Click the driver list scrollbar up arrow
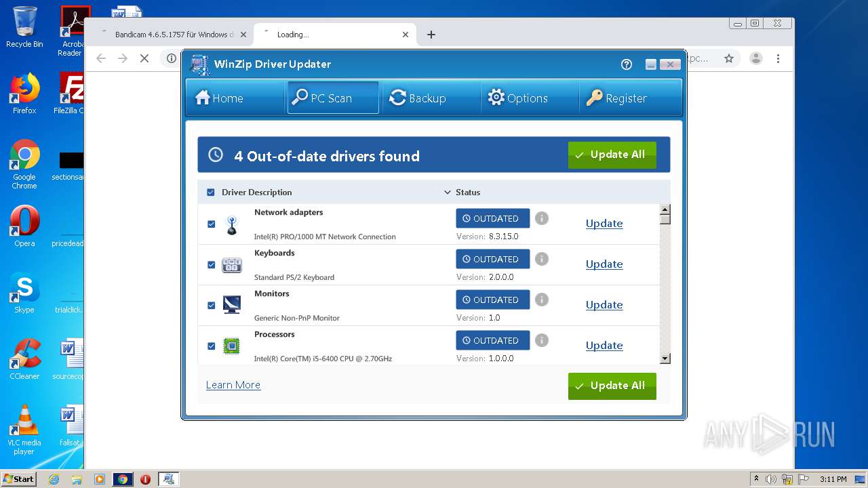This screenshot has width=868, height=488. 665,209
